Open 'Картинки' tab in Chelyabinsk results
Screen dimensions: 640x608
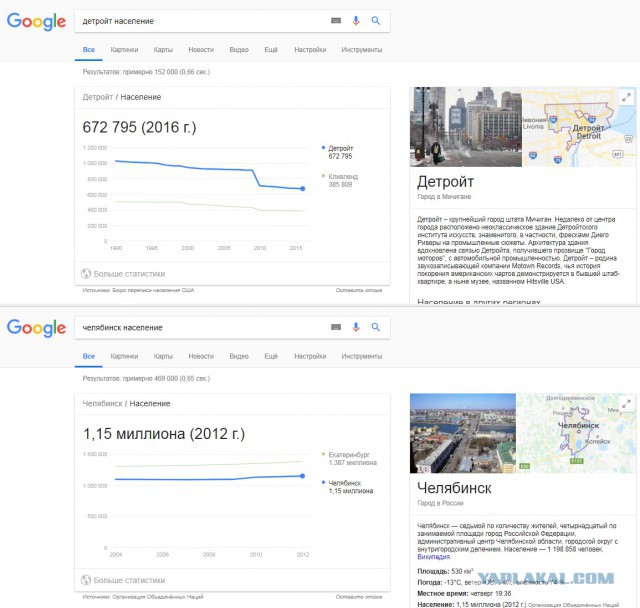124,356
